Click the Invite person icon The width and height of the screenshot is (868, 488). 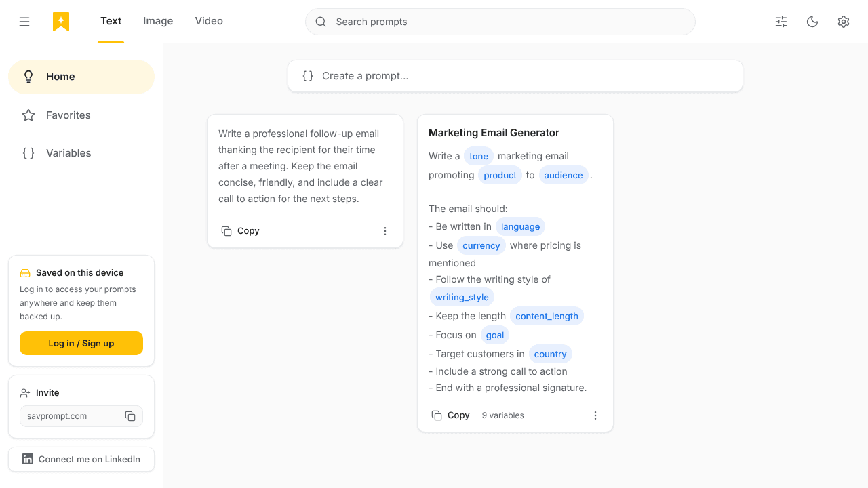(x=25, y=393)
